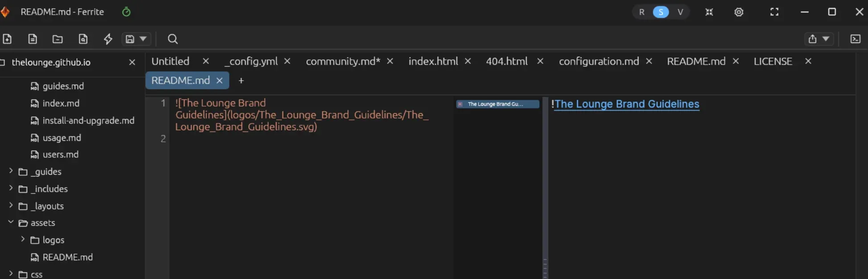Close the Untitled tab
The height and width of the screenshot is (279, 868).
pyautogui.click(x=205, y=61)
